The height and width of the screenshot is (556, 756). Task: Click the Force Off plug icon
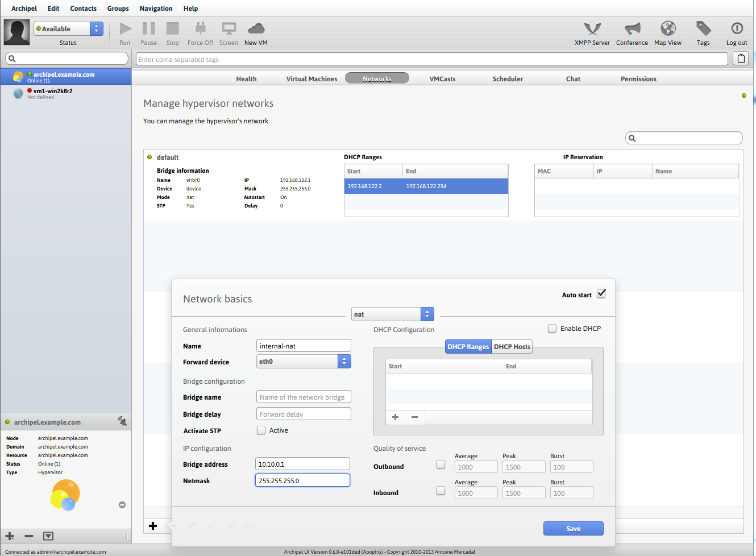(200, 28)
